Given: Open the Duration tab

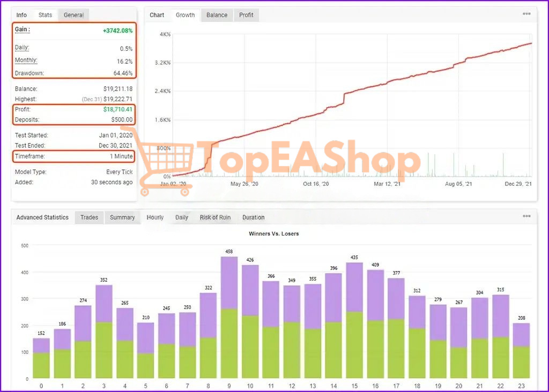Looking at the screenshot, I should pos(253,217).
